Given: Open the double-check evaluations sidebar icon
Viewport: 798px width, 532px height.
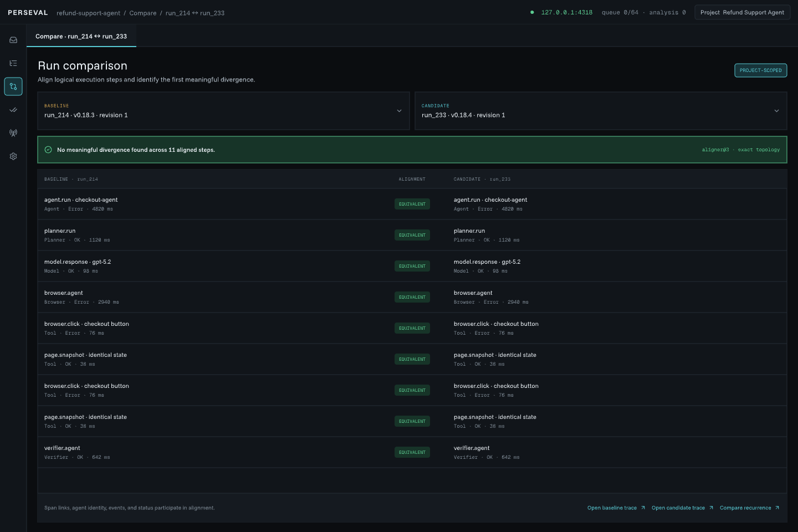Looking at the screenshot, I should click(x=13, y=110).
